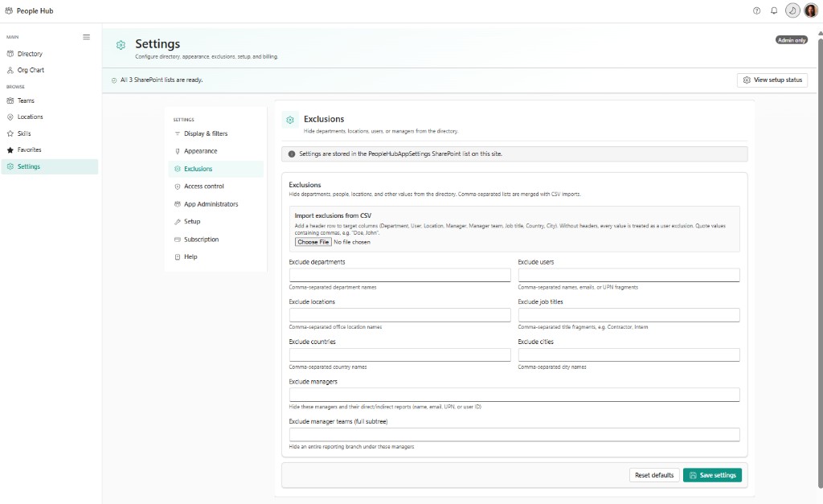Image resolution: width=823 pixels, height=504 pixels.
Task: Click the page vertical scrollbar
Action: point(821,263)
